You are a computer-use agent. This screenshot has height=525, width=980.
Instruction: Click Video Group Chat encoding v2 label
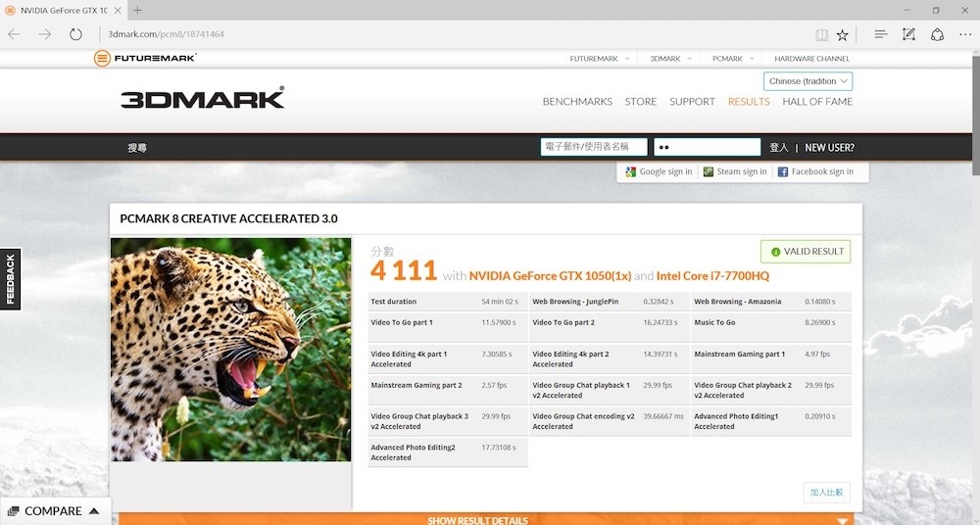click(583, 421)
